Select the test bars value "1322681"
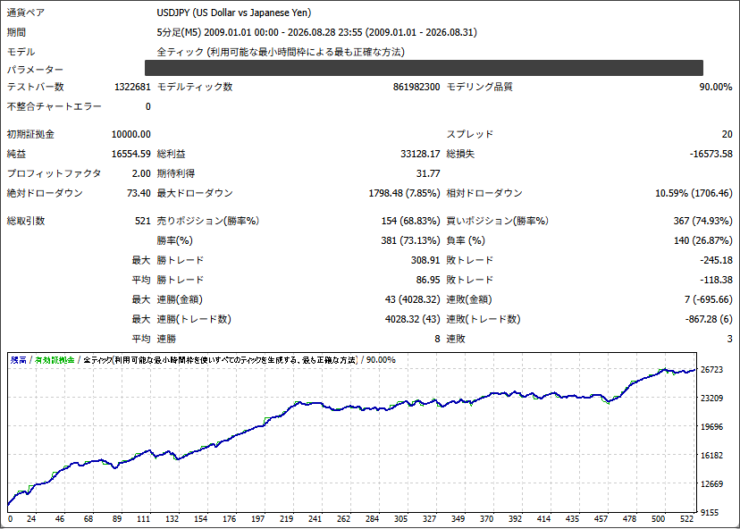Image resolution: width=740 pixels, height=529 pixels. pos(133,87)
